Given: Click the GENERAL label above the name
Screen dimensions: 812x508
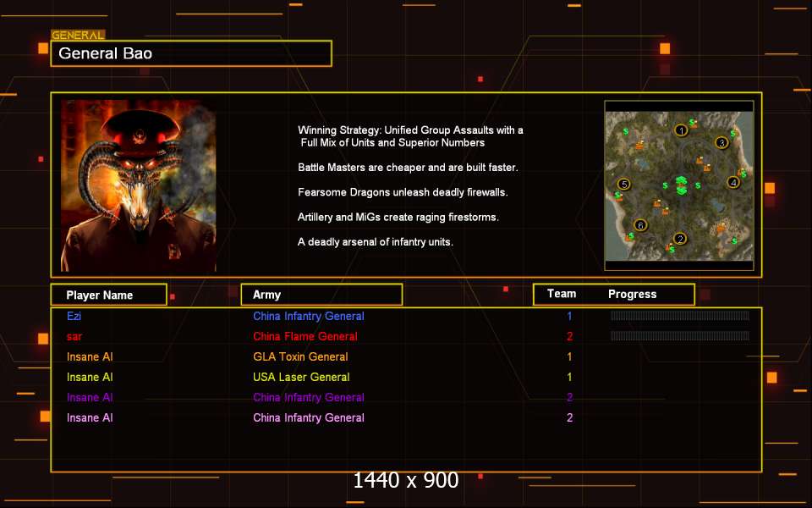Looking at the screenshot, I should tap(78, 36).
